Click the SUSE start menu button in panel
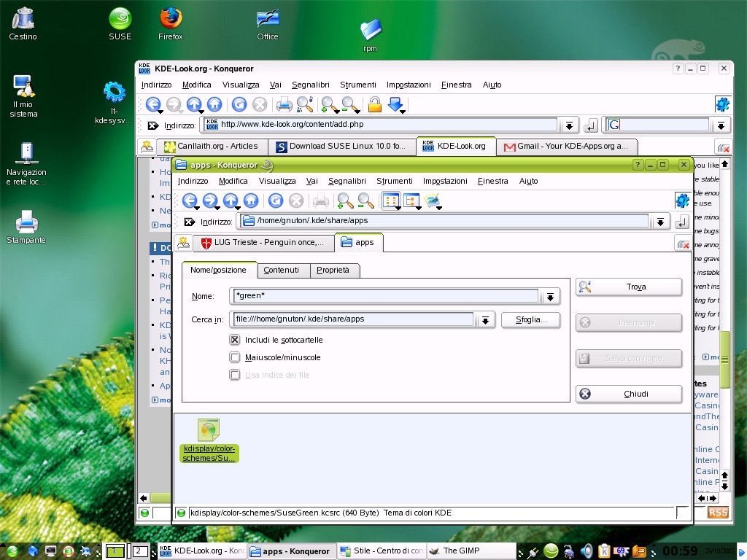 [12, 551]
